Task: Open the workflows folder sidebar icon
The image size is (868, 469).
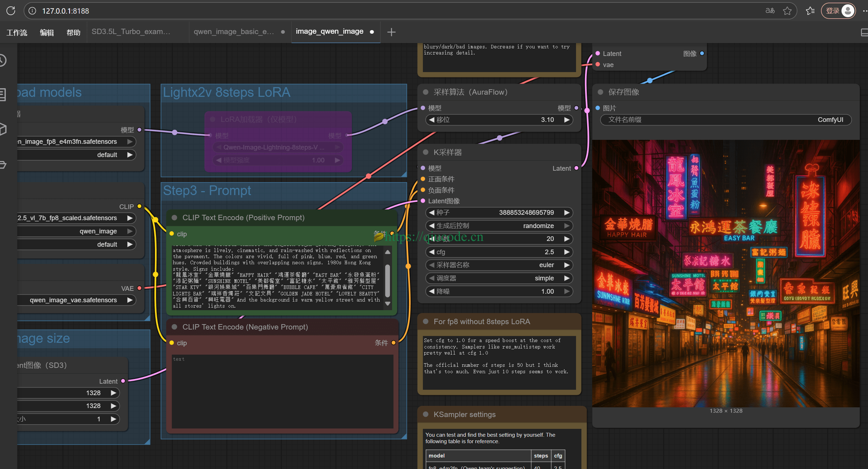Action: (x=3, y=165)
